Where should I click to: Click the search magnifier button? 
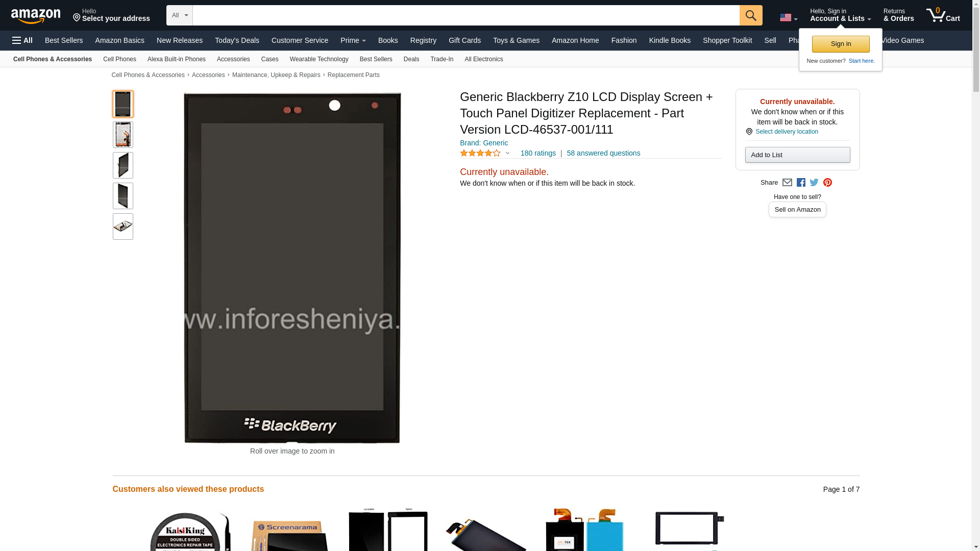tap(751, 15)
